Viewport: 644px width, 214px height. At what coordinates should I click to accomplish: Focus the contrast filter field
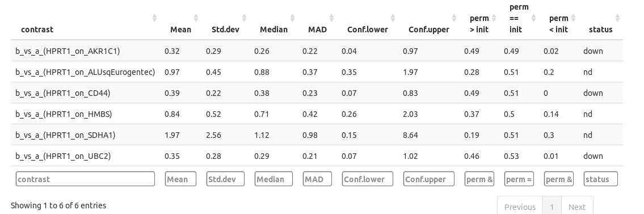[86, 179]
